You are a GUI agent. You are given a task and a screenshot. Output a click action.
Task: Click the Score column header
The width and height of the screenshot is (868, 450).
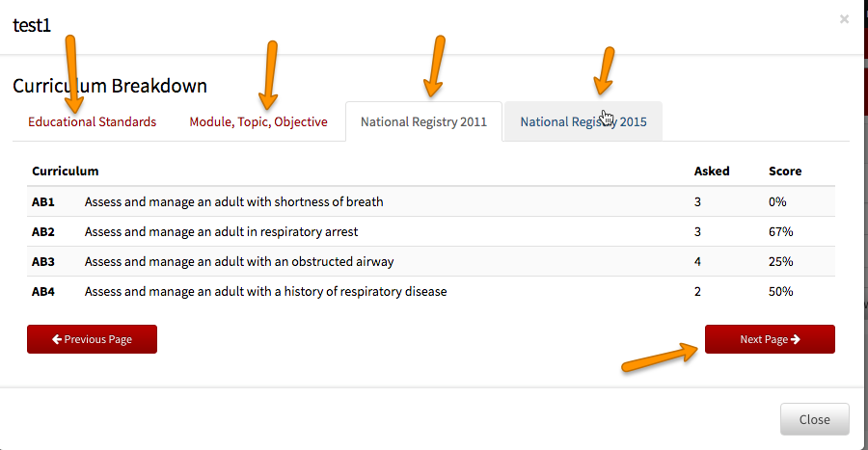point(785,171)
